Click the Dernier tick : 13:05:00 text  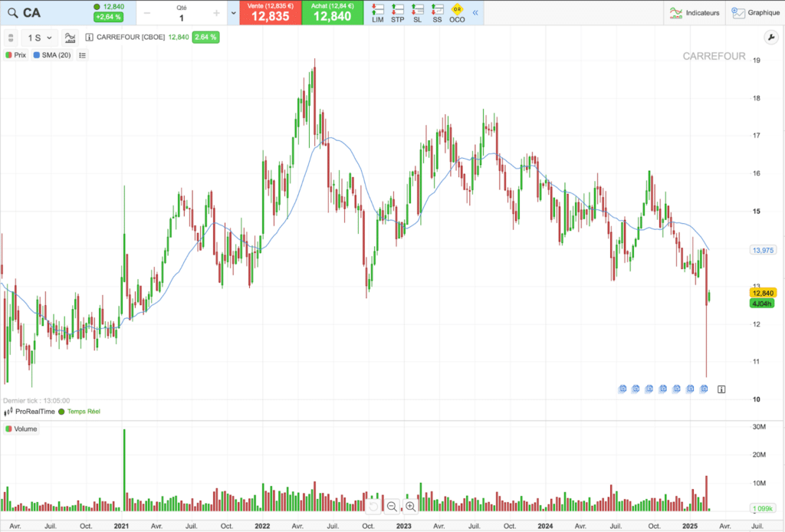pos(37,401)
